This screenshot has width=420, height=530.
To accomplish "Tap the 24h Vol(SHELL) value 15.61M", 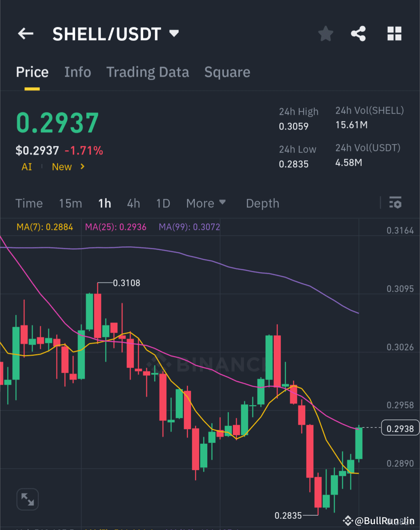I will pos(352,125).
